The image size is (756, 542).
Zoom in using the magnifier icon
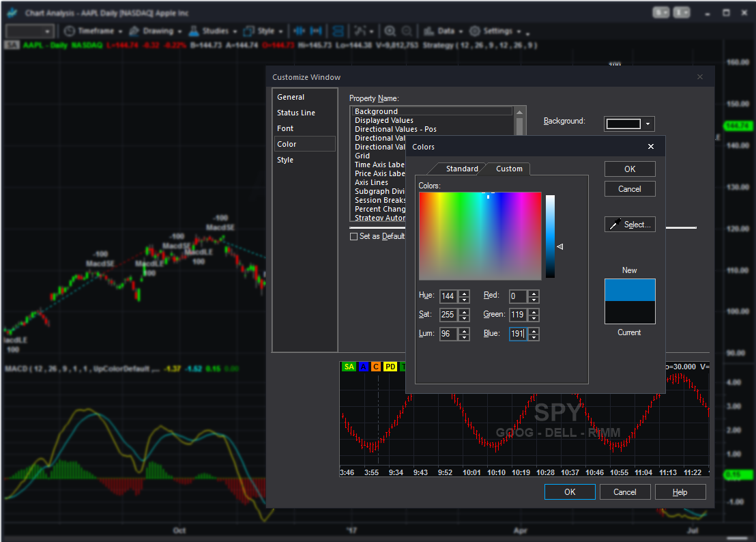click(389, 31)
